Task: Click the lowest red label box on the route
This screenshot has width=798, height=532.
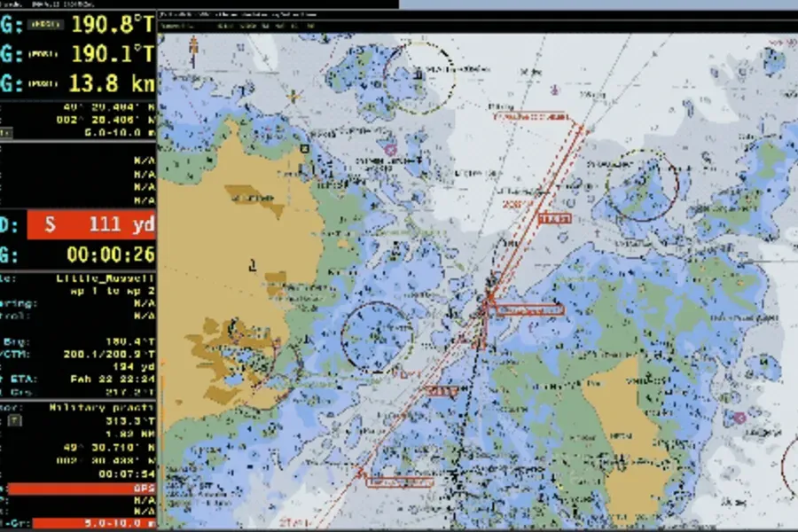Action: 400,482
